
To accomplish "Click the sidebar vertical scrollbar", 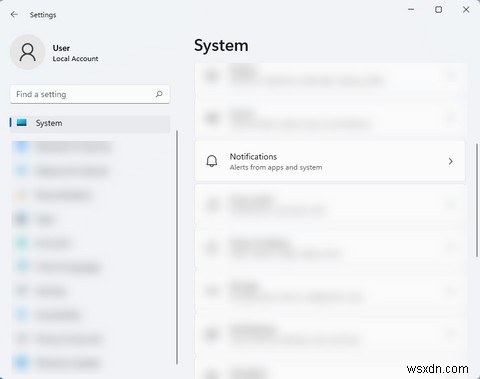I will coord(177,247).
